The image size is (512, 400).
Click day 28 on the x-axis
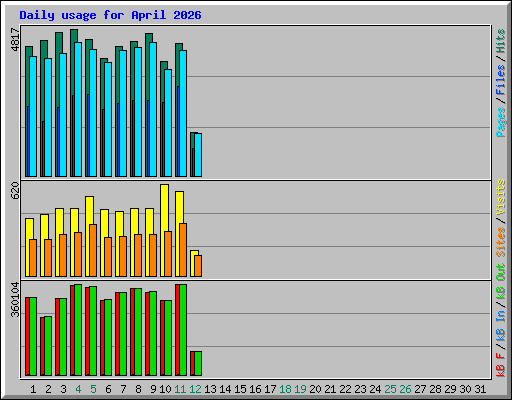[435, 389]
